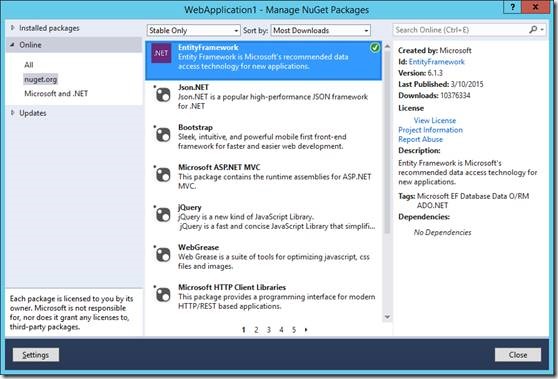Focus the Search Online input field
558x379 pixels.
(461, 30)
